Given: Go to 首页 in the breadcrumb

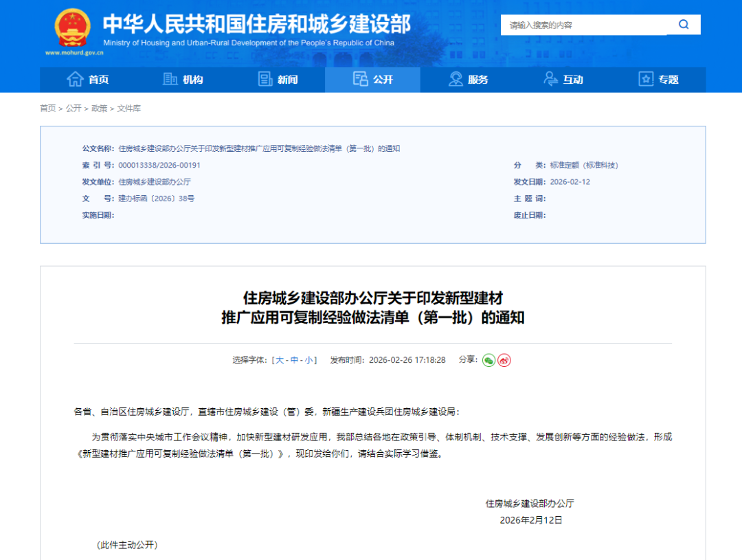Looking at the screenshot, I should [47, 109].
